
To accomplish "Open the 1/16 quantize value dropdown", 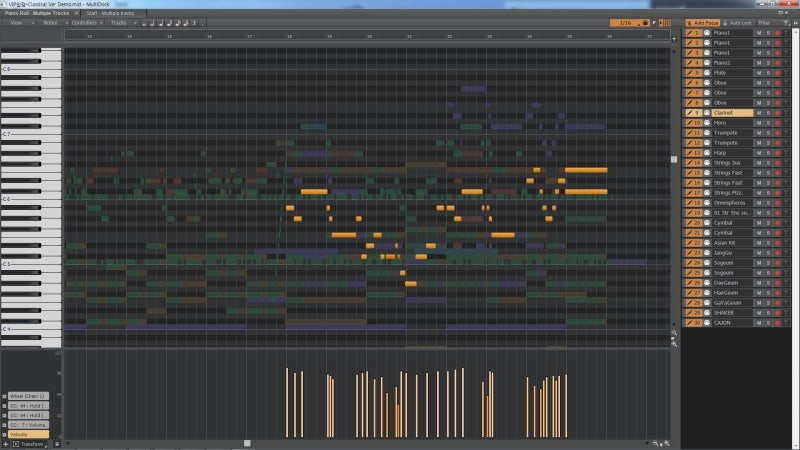I will (626, 23).
